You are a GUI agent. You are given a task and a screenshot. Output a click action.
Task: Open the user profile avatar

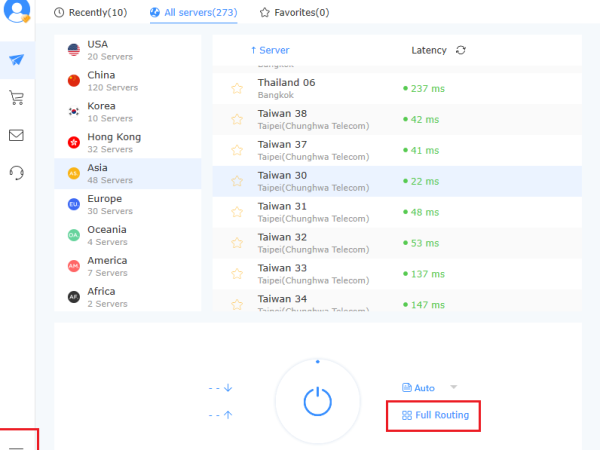16,11
